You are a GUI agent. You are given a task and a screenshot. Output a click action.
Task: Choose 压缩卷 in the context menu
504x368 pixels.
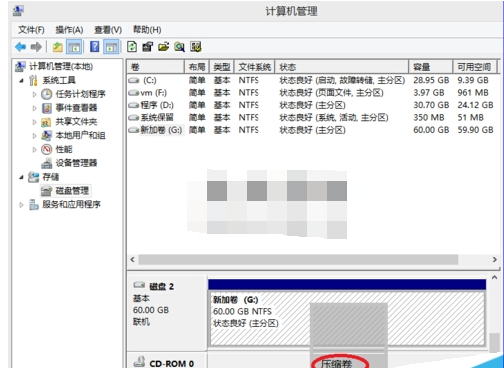[336, 363]
